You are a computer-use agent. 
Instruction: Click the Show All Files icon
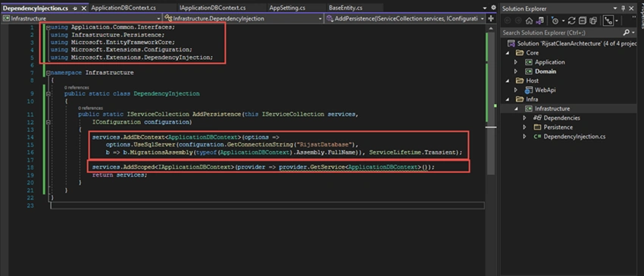pos(593,20)
